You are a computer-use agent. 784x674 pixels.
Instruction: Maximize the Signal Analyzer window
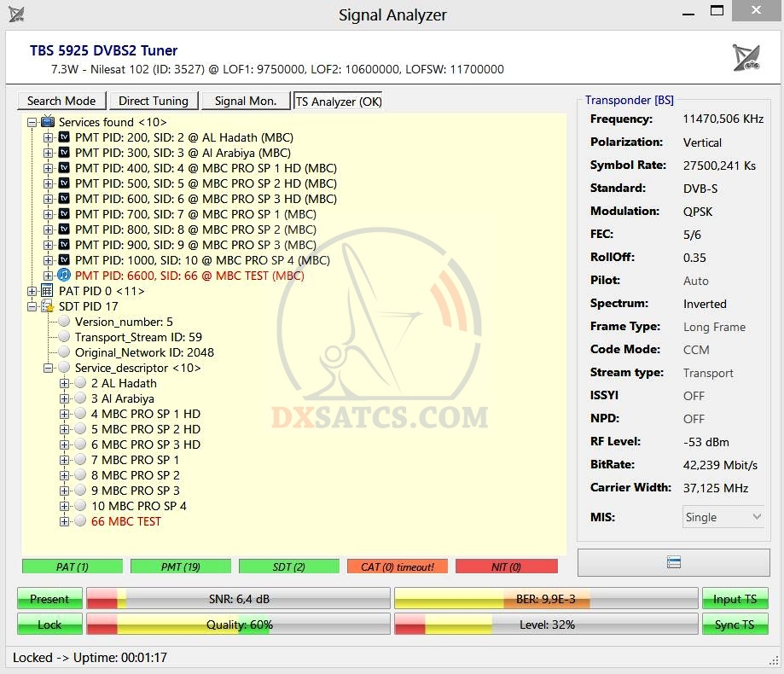pos(717,10)
